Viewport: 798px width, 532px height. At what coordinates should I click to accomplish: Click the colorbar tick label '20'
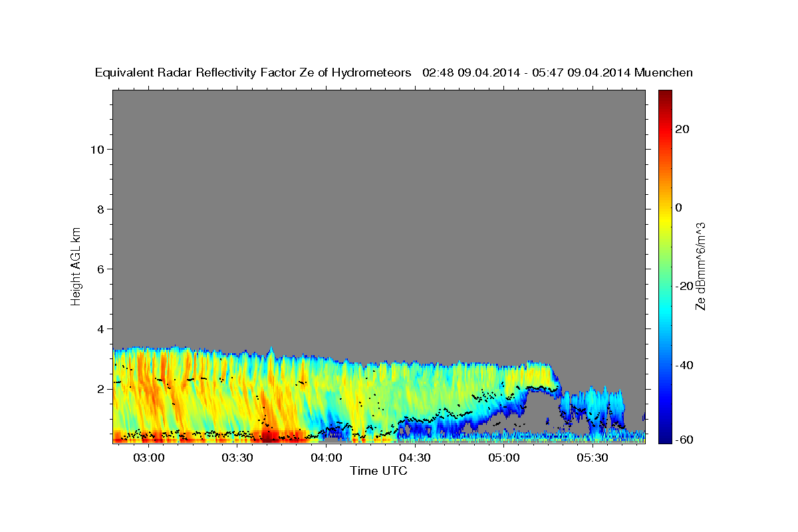pyautogui.click(x=681, y=129)
